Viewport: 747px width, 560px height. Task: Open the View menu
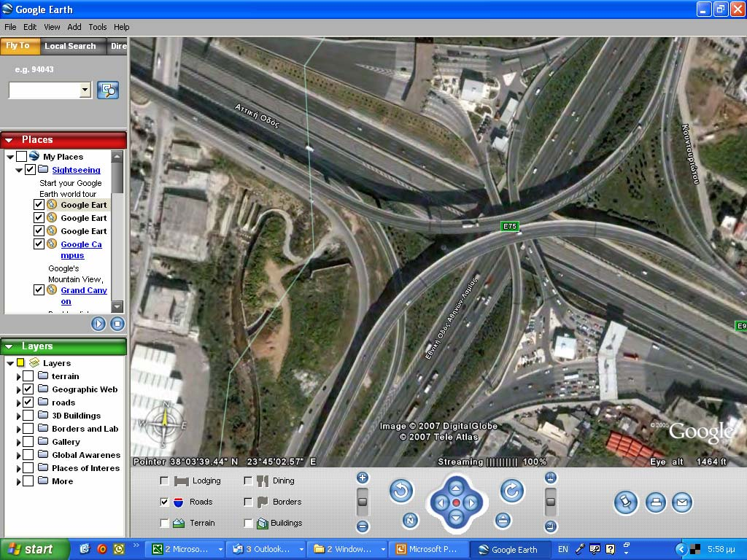[x=52, y=27]
